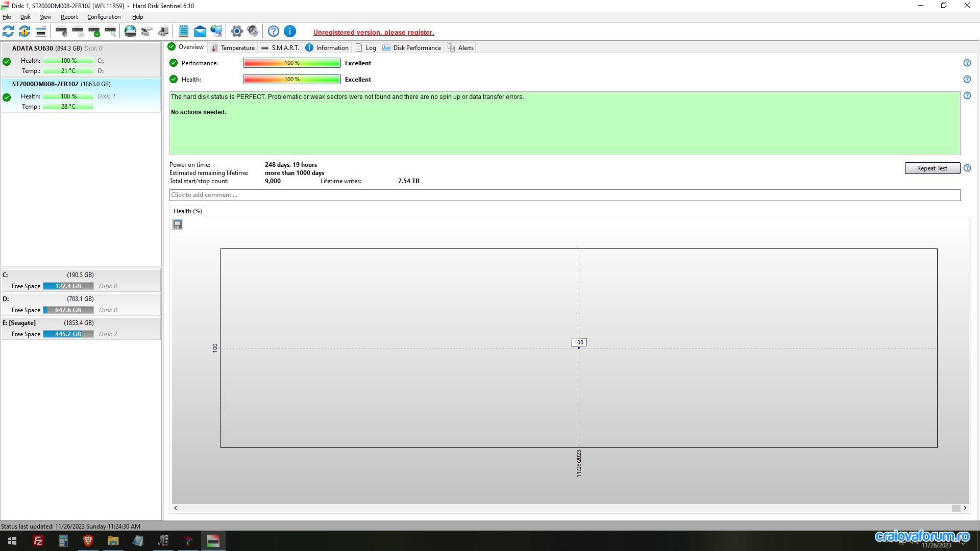Select the Health (%) chart tab
Viewport: 980px width, 551px height.
187,211
